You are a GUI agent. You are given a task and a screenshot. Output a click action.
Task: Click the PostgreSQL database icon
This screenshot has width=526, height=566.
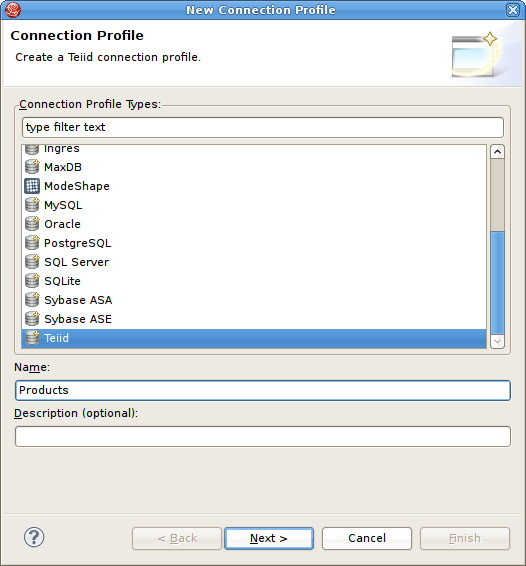[32, 243]
